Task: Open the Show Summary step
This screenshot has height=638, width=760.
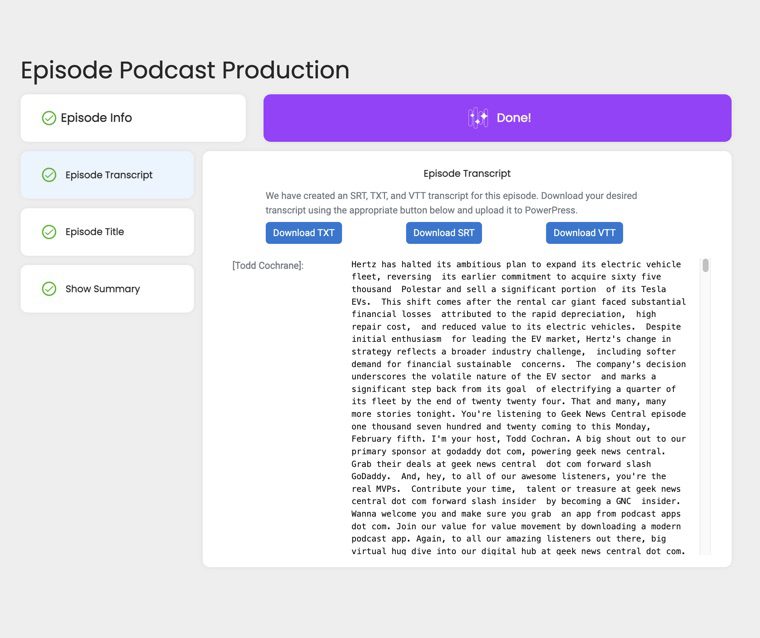Action: 107,289
